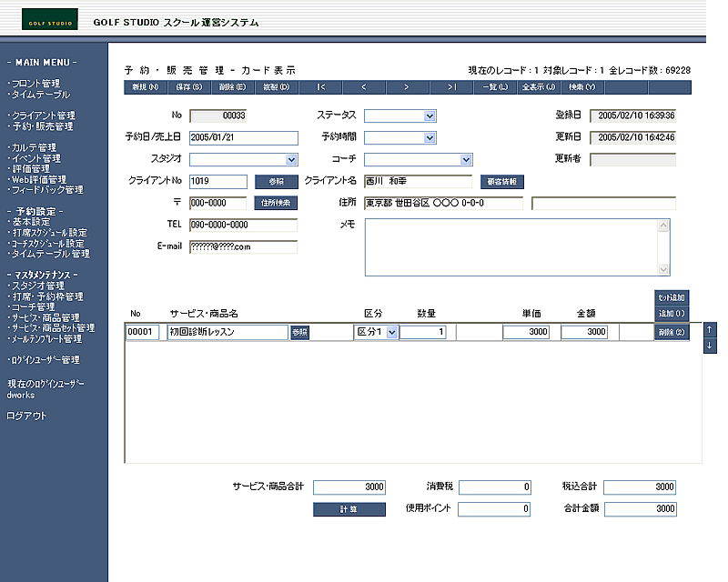
Task: Click the 予約日/売上日 date field
Action: 244,138
